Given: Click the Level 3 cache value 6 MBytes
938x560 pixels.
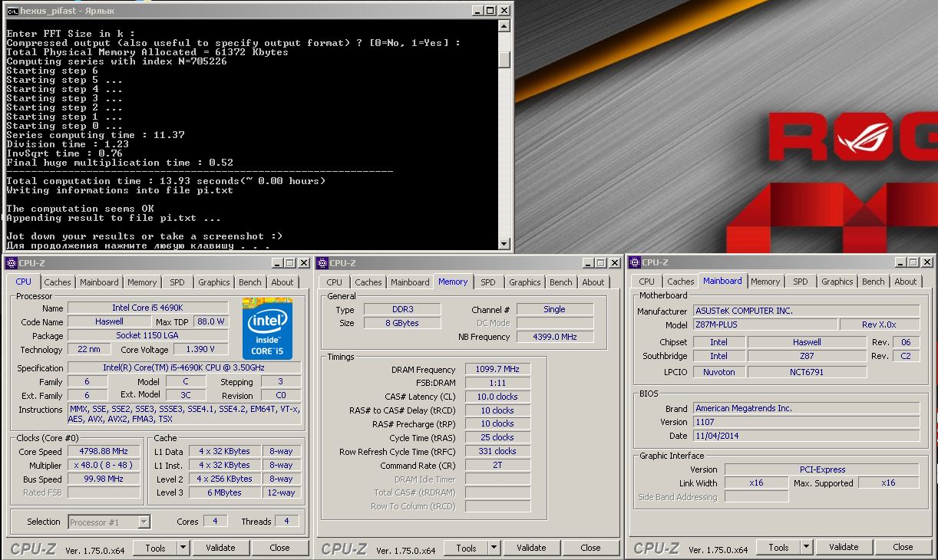Looking at the screenshot, I should (225, 492).
